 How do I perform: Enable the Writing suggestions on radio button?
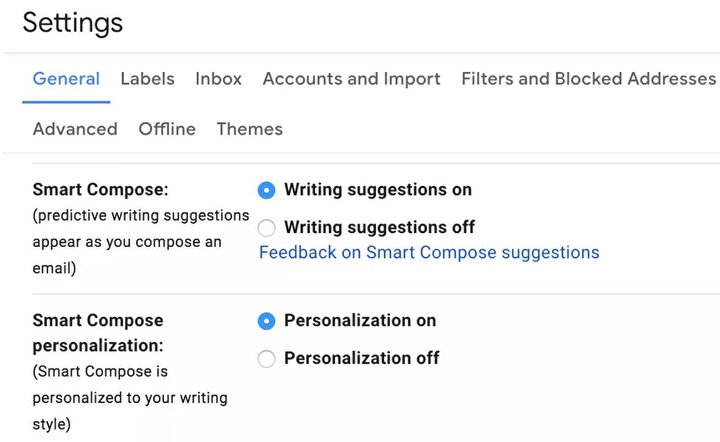(266, 190)
